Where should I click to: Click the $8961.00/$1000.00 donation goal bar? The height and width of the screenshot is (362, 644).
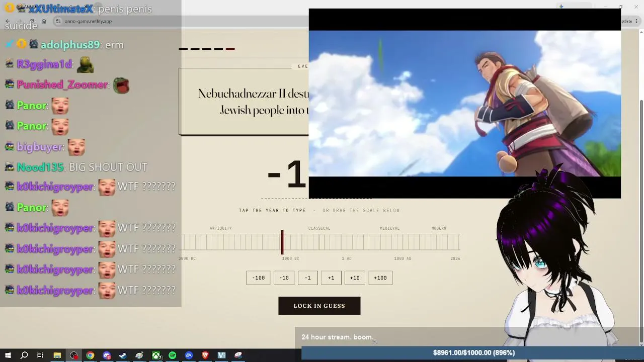tap(473, 353)
